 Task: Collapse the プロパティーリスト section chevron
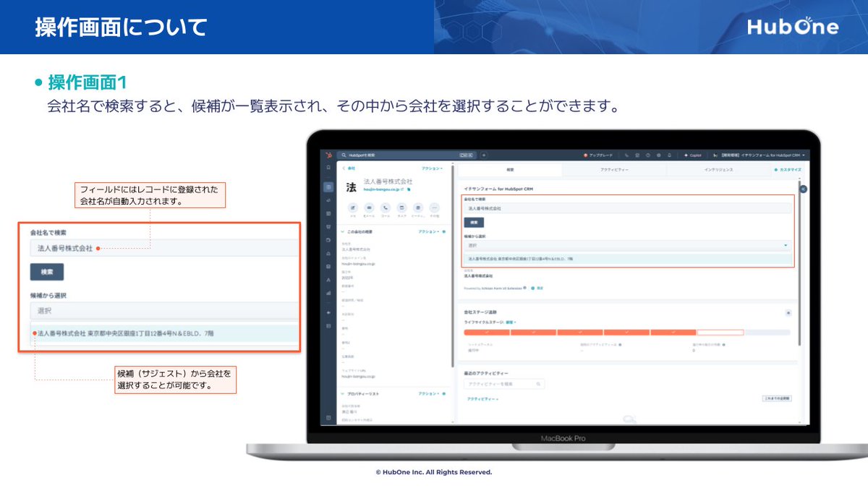[342, 394]
